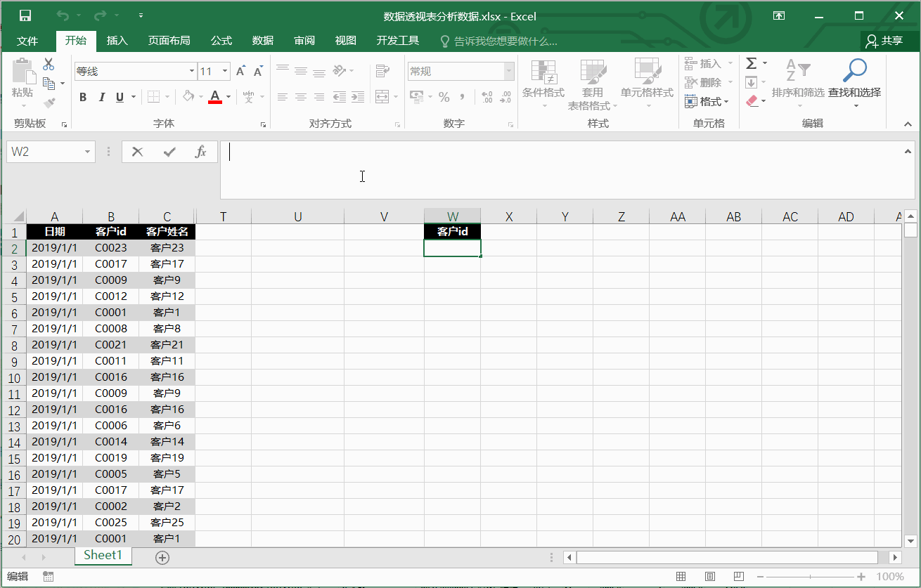Screen dimensions: 921x588
Task: Toggle italic formatting (I)
Action: coord(102,97)
